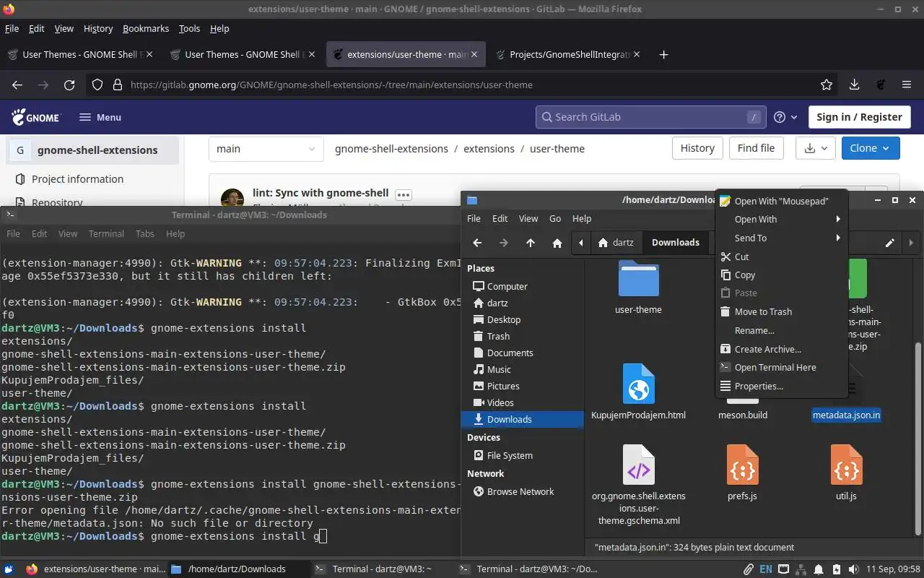Screen dimensions: 924x578
Task: Click the clipboard paperclip tray icon
Action: tap(749, 569)
